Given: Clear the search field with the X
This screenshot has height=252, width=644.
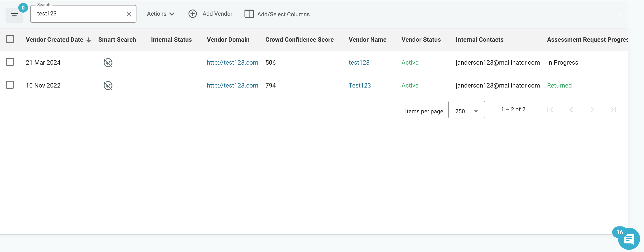Looking at the screenshot, I should [x=129, y=15].
